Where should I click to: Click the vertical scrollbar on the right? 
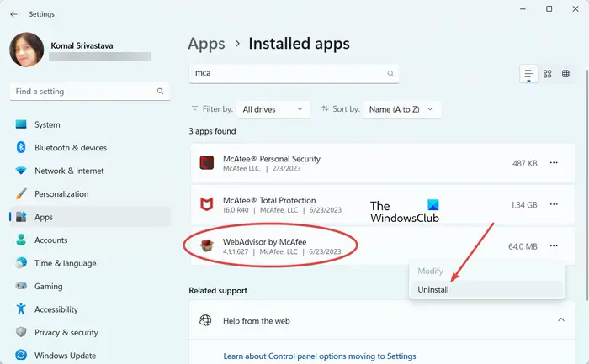(586, 186)
